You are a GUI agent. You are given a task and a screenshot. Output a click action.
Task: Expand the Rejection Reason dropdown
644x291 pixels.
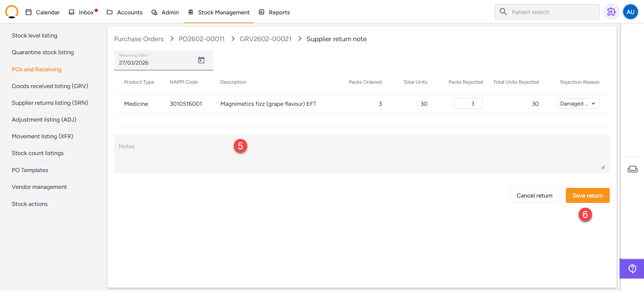coord(578,104)
